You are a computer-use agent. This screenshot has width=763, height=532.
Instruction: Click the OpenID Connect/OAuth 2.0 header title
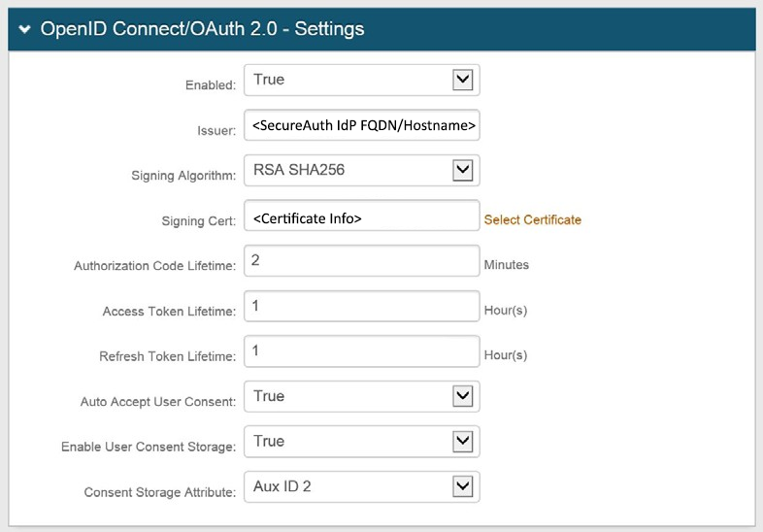click(202, 29)
